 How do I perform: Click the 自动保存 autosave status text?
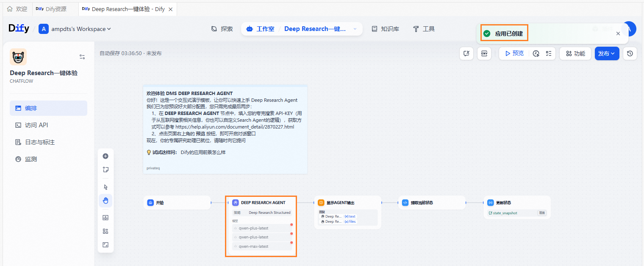coord(130,53)
